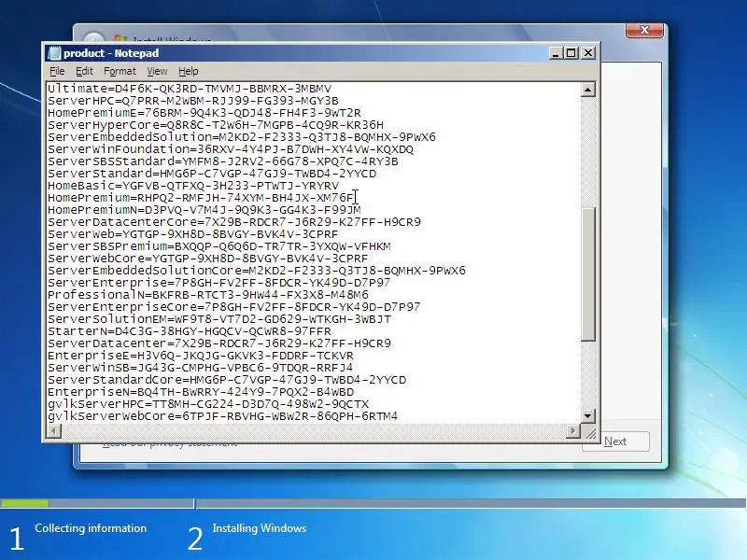Open the Help menu

point(189,72)
